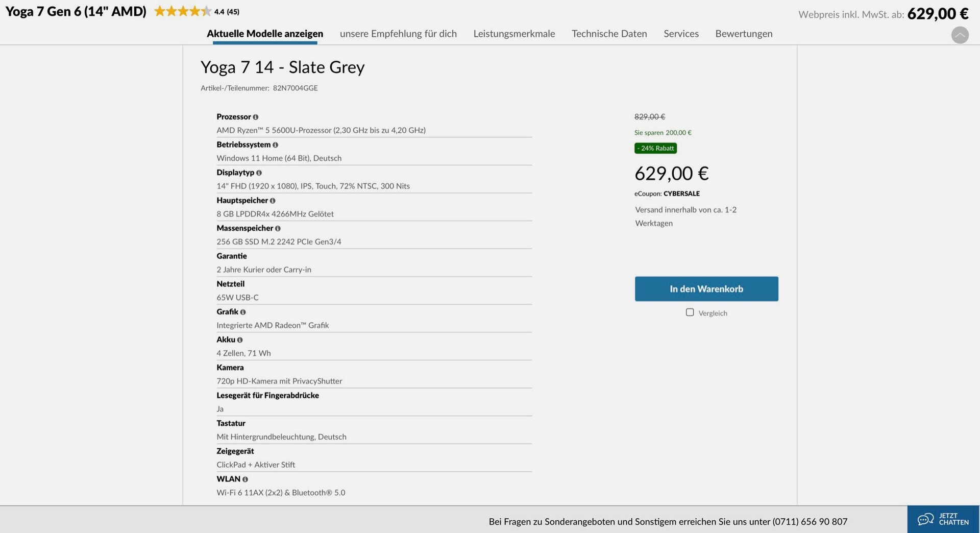Click the AMD Ryzen 5 5600U processor text
This screenshot has width=980, height=533.
pos(321,130)
